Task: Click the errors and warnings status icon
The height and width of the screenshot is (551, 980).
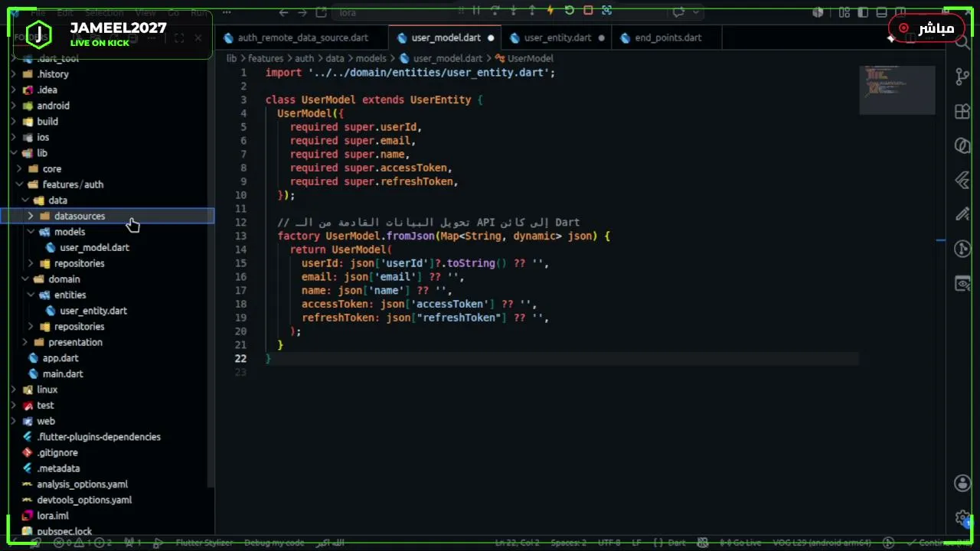Action: pyautogui.click(x=84, y=543)
